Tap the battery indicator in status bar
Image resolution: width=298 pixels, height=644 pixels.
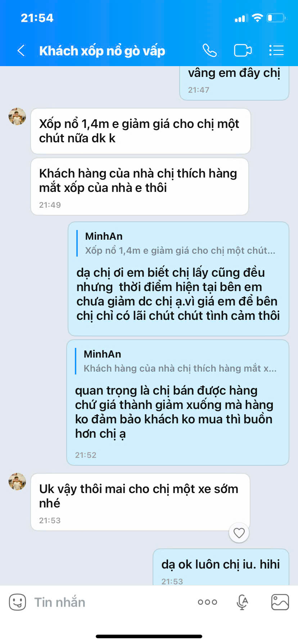click(x=276, y=18)
